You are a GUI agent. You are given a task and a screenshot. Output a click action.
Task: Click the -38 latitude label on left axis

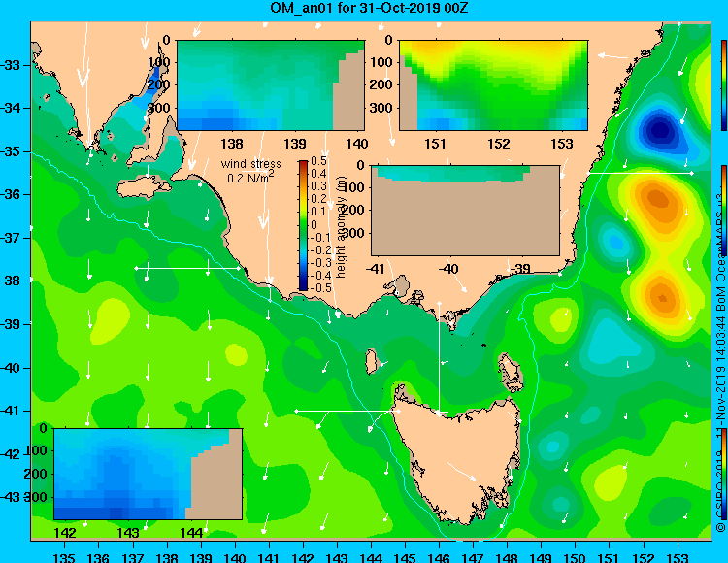coord(10,281)
